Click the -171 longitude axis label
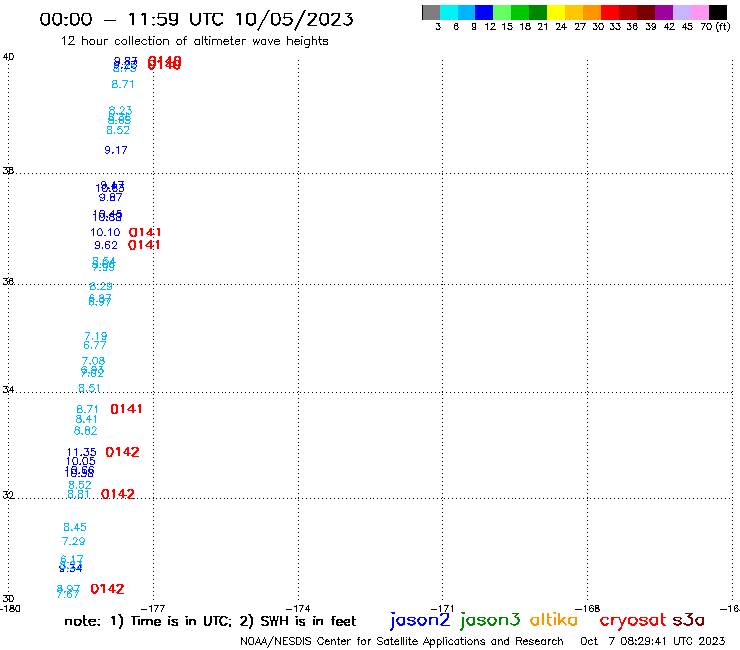Image resolution: width=740 pixels, height=650 pixels. point(443,608)
